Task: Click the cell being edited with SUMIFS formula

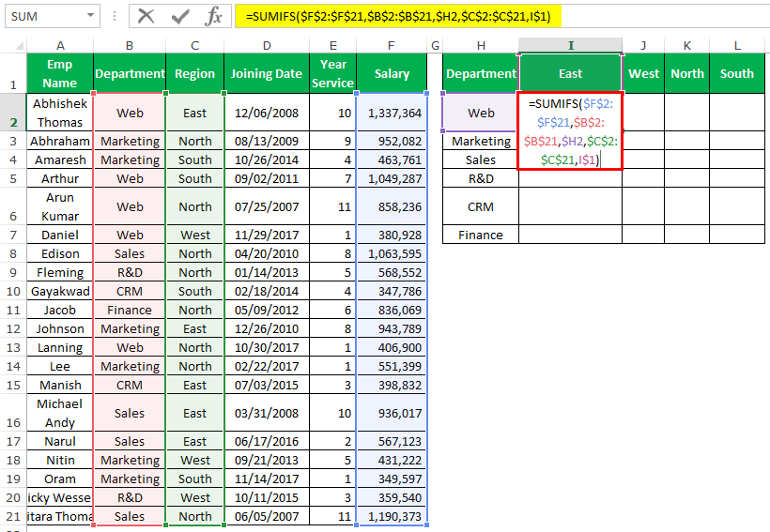Action: click(570, 131)
